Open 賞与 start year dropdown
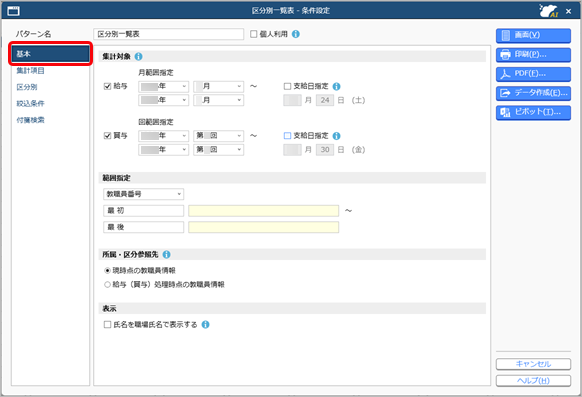The height and width of the screenshot is (397, 582). pos(163,136)
